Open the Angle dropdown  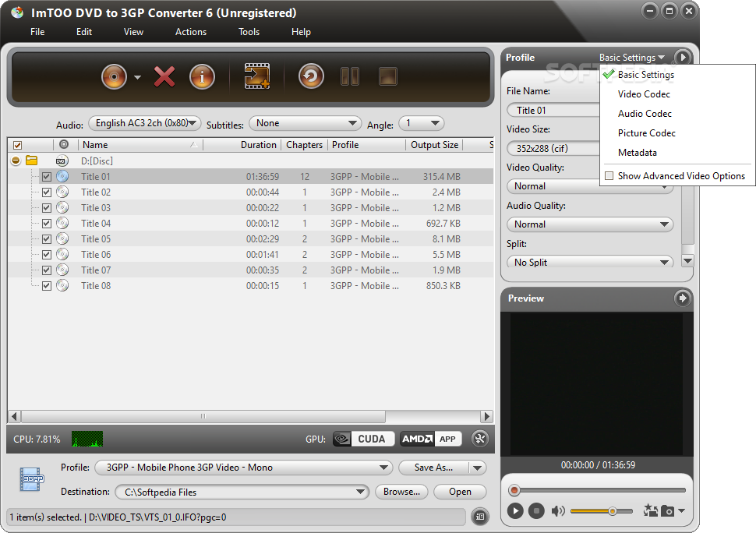click(x=422, y=123)
